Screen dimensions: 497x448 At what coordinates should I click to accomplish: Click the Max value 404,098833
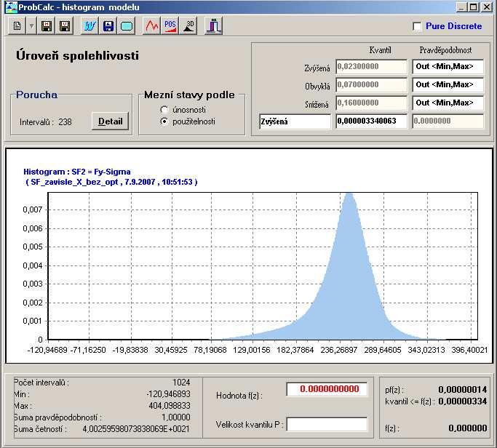point(170,406)
